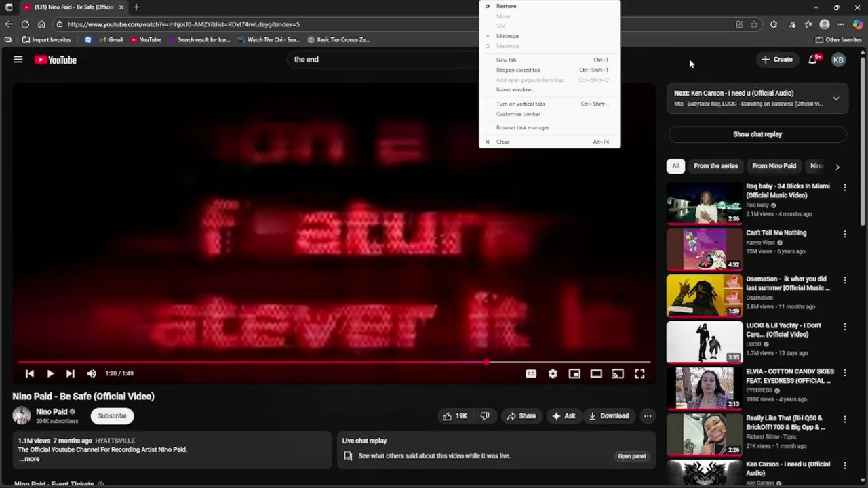This screenshot has width=868, height=488.
Task: Open Can't Tell Me Nothing video title
Action: [x=776, y=232]
